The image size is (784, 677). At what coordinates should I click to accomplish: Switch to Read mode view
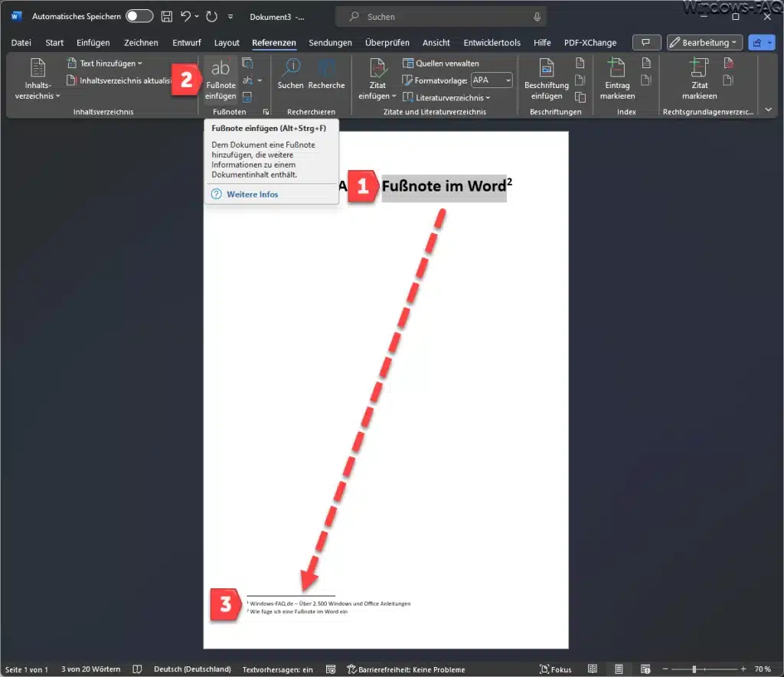[593, 669]
